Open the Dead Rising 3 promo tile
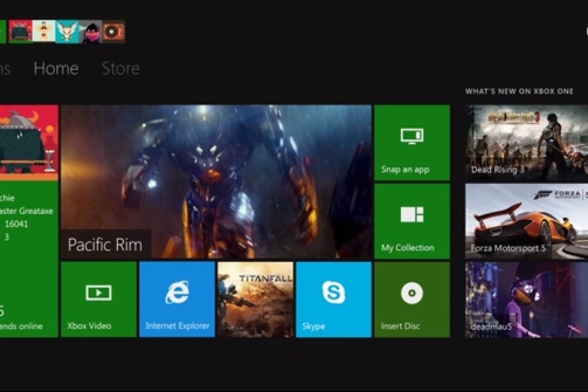Image resolution: width=588 pixels, height=392 pixels. pos(526,143)
